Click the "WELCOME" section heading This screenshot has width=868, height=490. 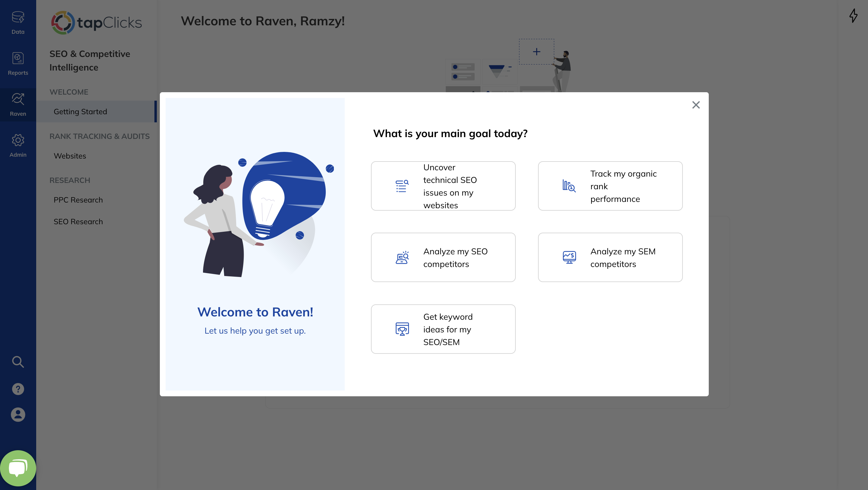click(x=69, y=92)
